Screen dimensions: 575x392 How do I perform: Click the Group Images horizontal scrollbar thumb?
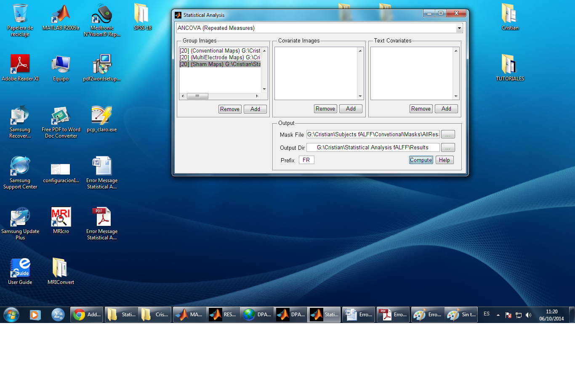pyautogui.click(x=197, y=96)
